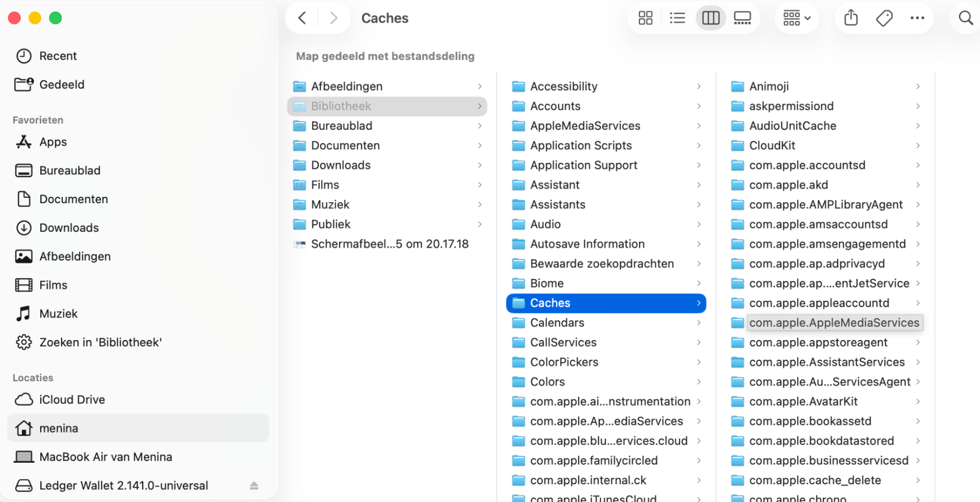Image resolution: width=980 pixels, height=502 pixels.
Task: Open the CloudKit cache folder
Action: click(x=772, y=146)
